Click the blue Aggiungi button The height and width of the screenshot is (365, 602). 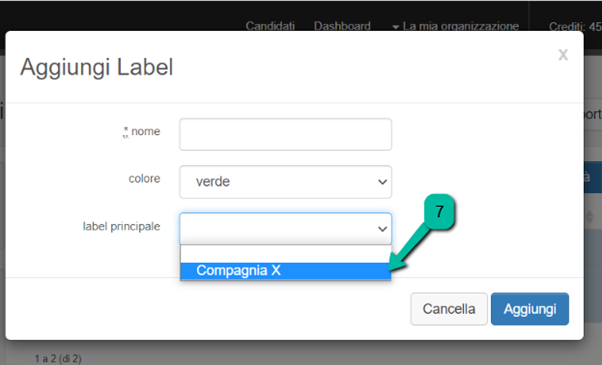pyautogui.click(x=530, y=309)
